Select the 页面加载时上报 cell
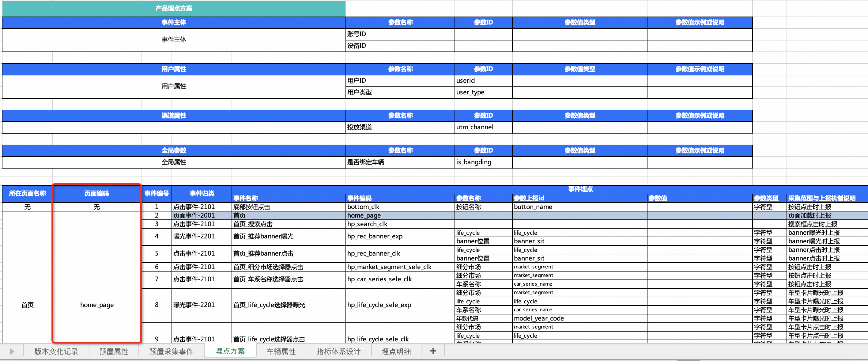Screen dimensions: 868x361 pyautogui.click(x=827, y=216)
